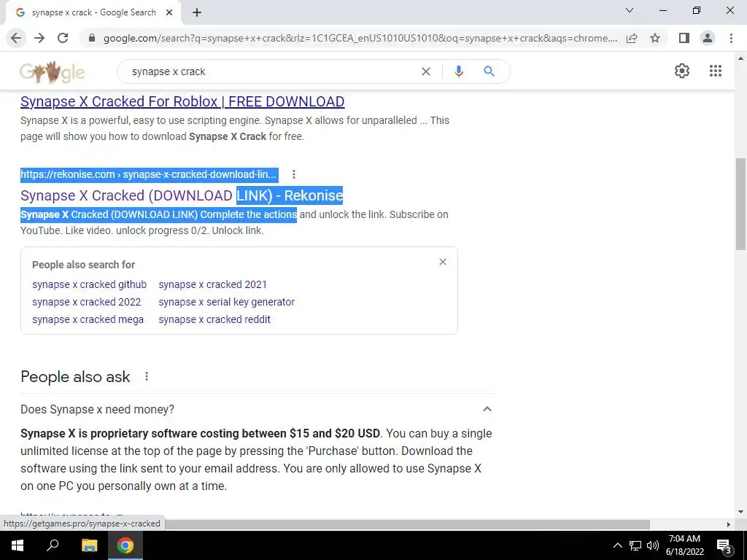
Task: Open Google quick settings gear
Action: pyautogui.click(x=682, y=71)
